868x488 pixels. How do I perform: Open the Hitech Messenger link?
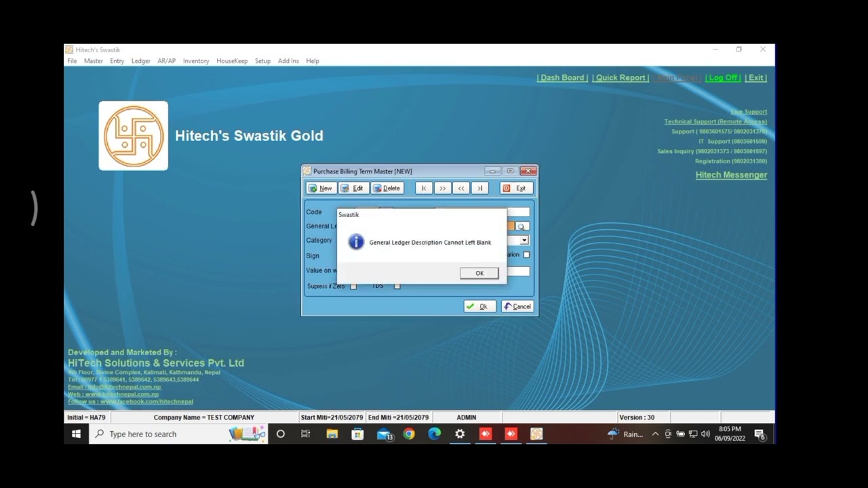[x=731, y=175]
